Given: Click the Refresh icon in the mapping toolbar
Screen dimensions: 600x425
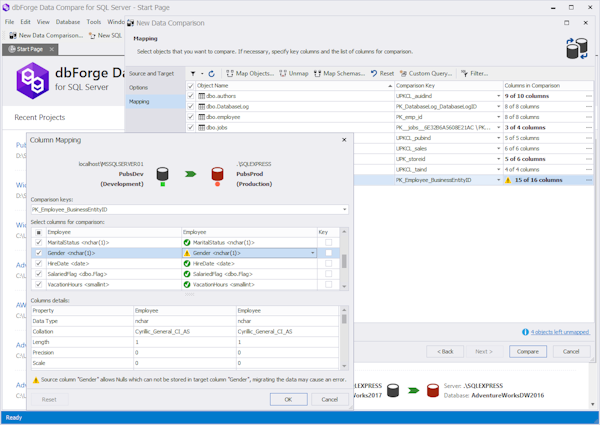Looking at the screenshot, I should pos(212,73).
